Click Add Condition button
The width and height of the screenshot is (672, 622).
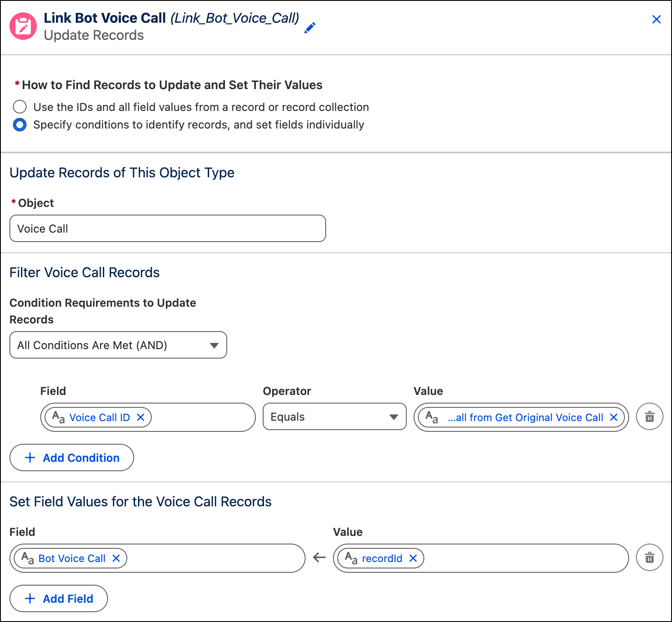[x=72, y=458]
